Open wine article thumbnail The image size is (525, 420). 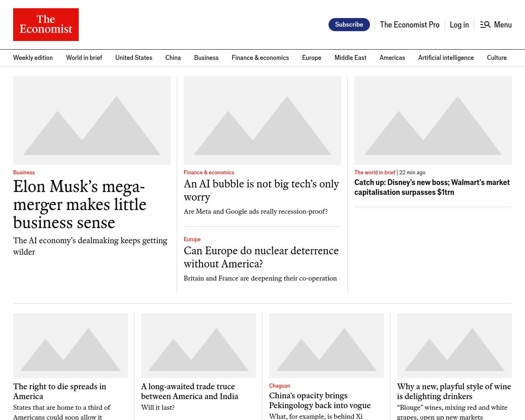click(x=454, y=346)
